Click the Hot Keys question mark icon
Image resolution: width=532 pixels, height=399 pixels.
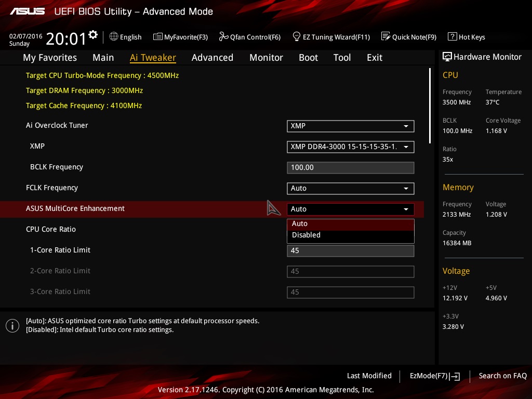click(x=453, y=36)
